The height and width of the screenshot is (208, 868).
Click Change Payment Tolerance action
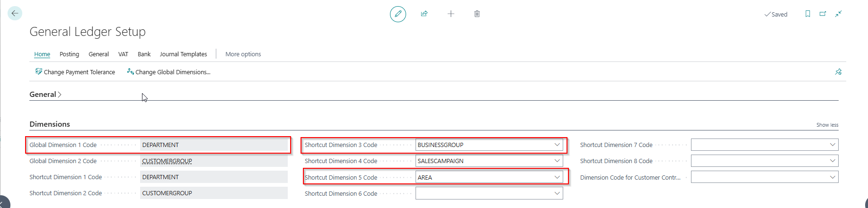coord(75,72)
